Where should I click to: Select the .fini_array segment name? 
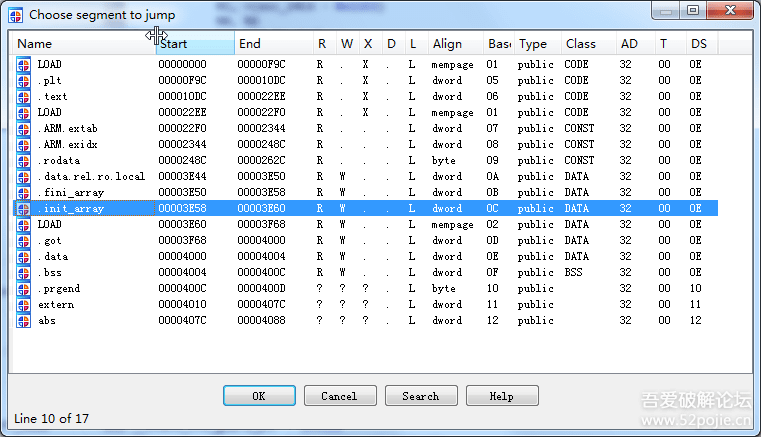click(71, 193)
